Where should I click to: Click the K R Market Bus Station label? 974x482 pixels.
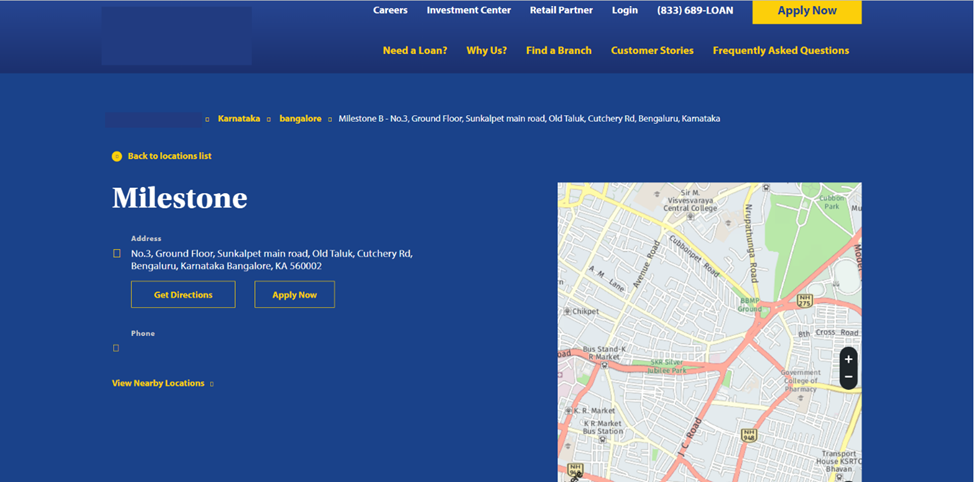pyautogui.click(x=603, y=427)
